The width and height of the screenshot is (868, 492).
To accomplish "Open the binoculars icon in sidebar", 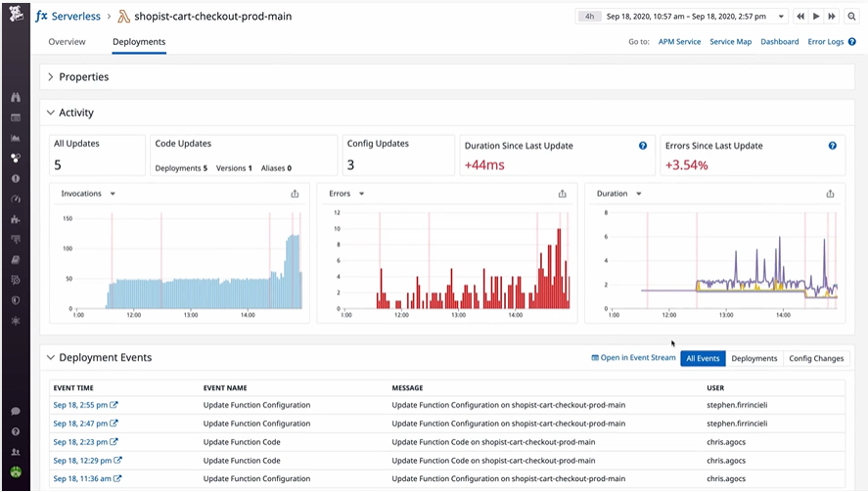I will [16, 98].
